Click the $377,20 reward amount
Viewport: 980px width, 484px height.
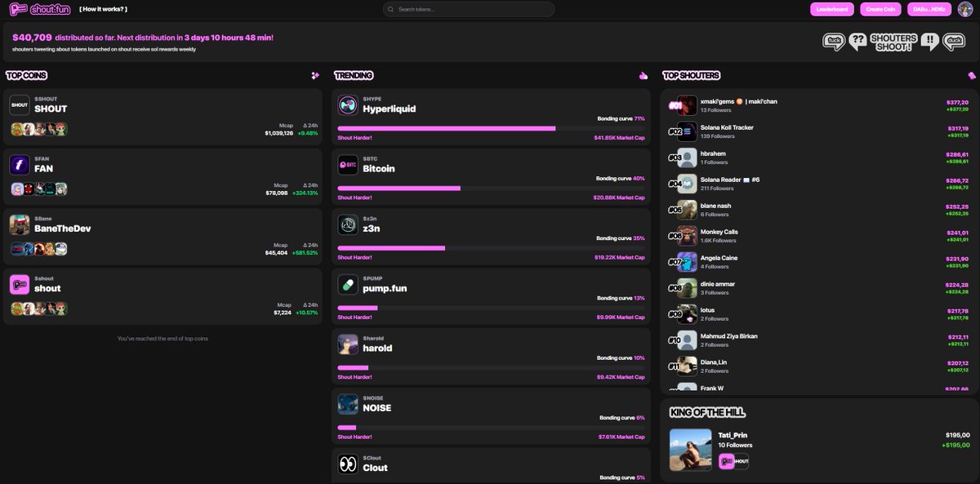(957, 102)
